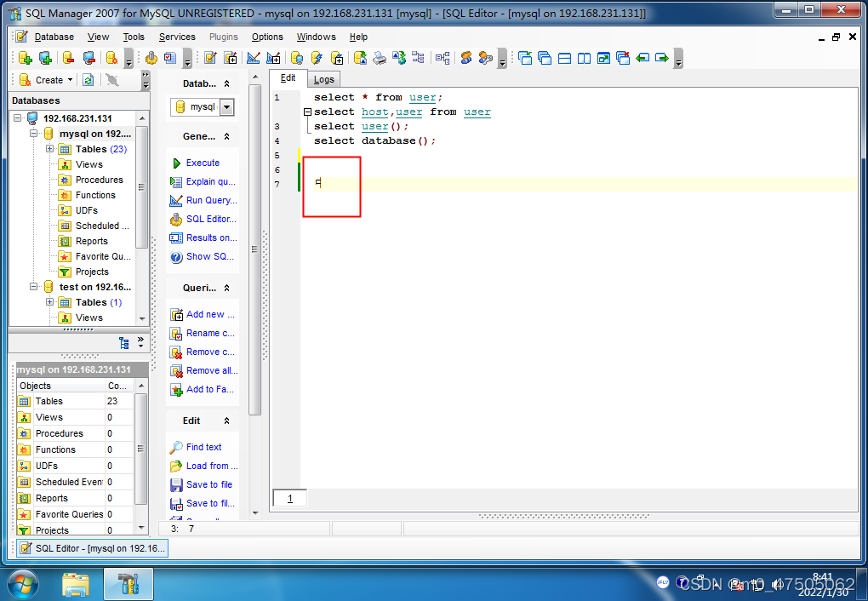Viewport: 868px width, 601px height.
Task: Click the New Query Builder plus icon
Action: (273, 58)
